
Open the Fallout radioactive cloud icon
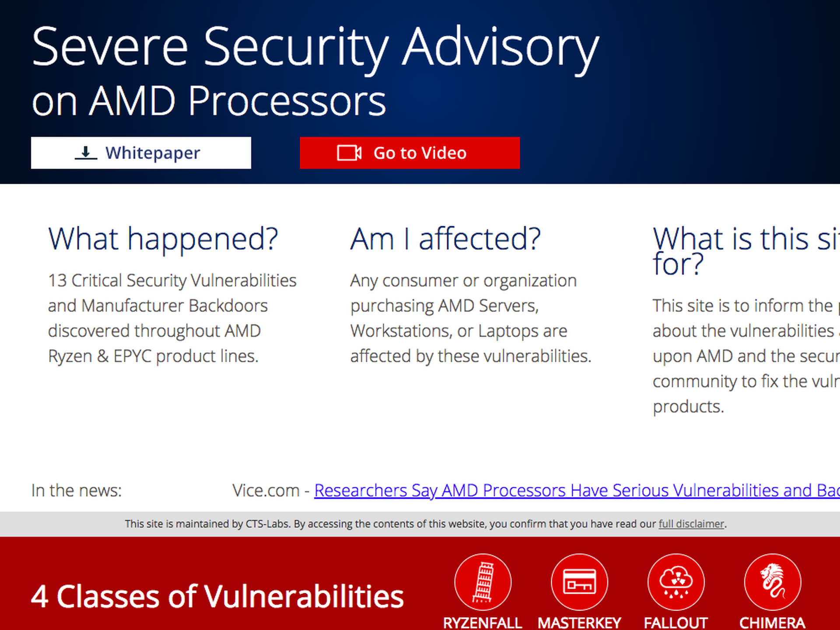coord(676,582)
